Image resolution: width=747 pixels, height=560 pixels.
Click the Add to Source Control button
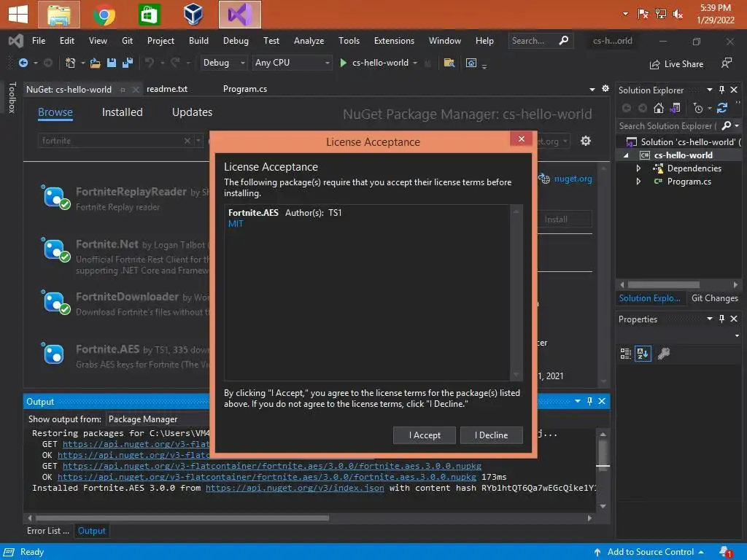[x=650, y=552]
